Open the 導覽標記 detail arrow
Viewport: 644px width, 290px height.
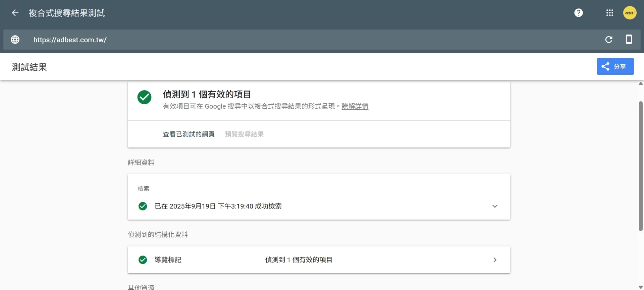tap(495, 260)
